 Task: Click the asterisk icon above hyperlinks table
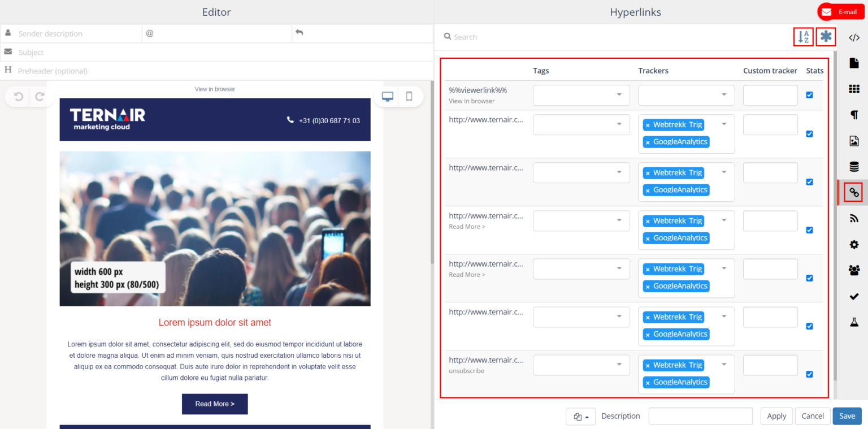pyautogui.click(x=826, y=37)
